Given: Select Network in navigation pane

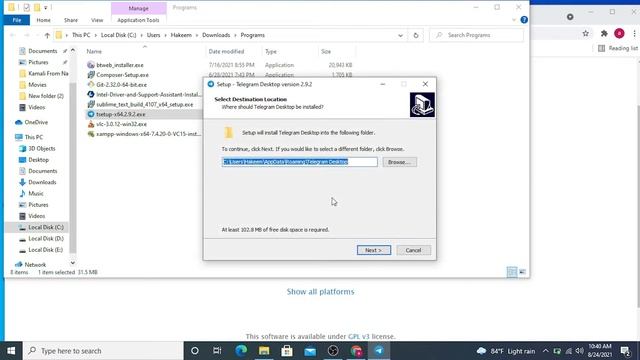Looking at the screenshot, I should pos(35,264).
